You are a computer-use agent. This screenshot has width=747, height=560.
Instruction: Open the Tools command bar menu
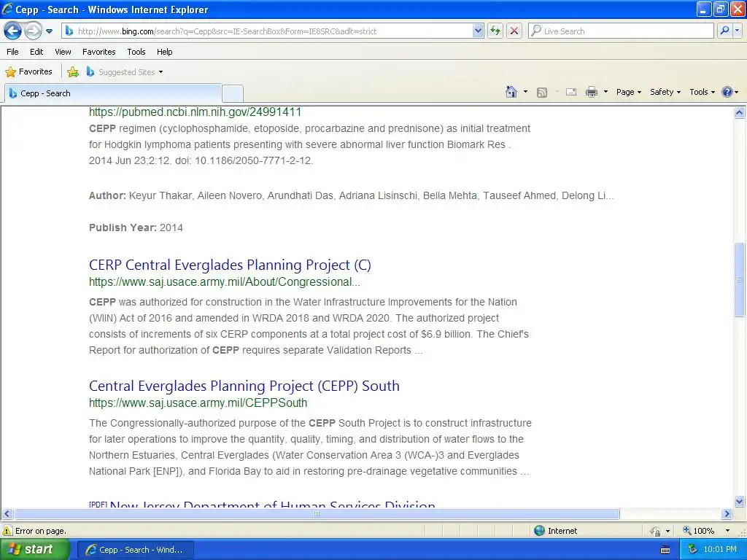tap(702, 92)
